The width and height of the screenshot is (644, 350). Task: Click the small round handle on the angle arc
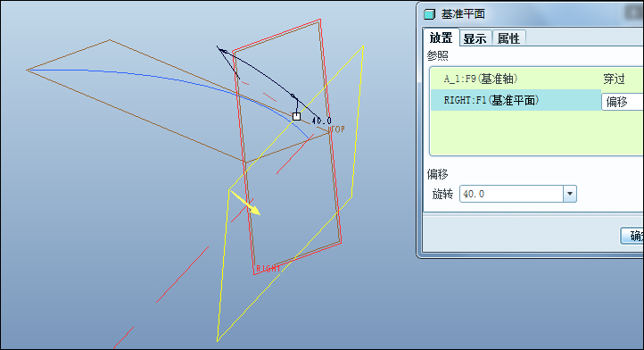(x=293, y=96)
